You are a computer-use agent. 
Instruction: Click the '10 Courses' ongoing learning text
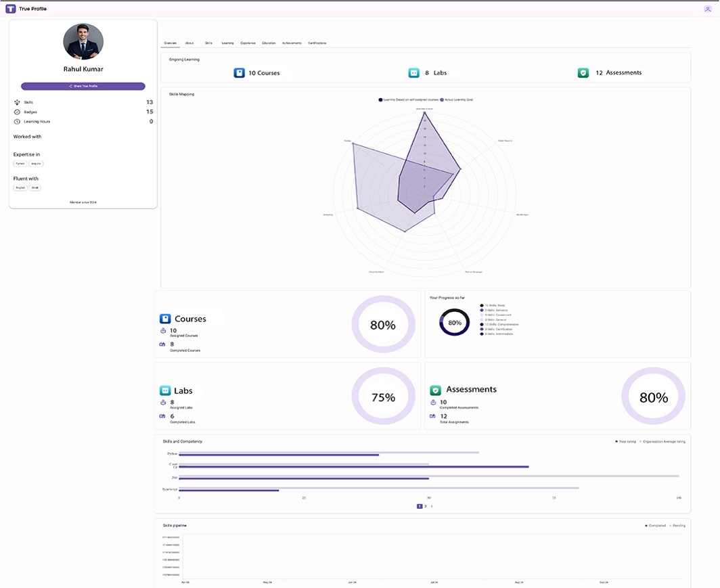[x=264, y=73]
